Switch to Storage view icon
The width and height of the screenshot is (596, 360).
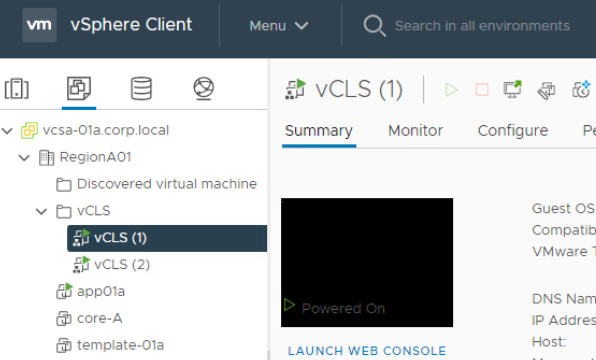[141, 89]
